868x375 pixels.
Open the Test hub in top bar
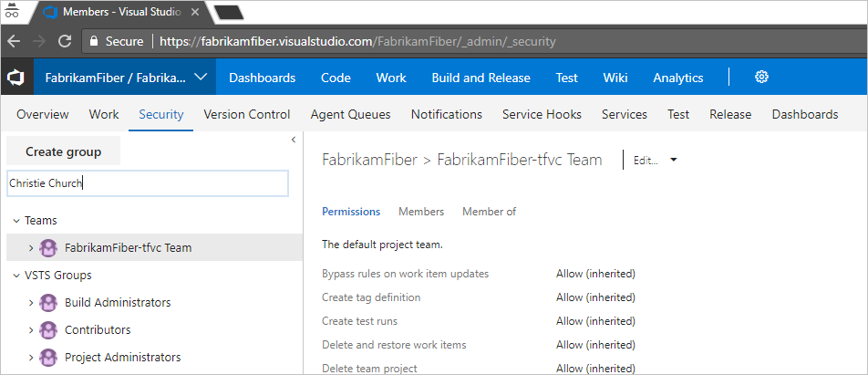pyautogui.click(x=567, y=78)
